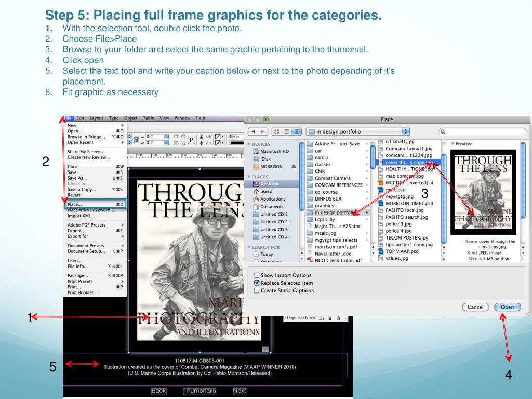
Task: Open the Object menu
Action: coord(130,118)
